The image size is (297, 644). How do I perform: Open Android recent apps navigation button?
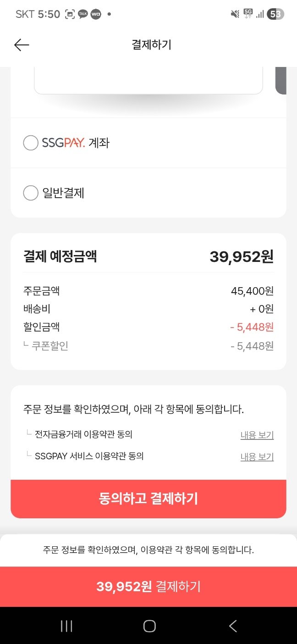click(x=66, y=626)
